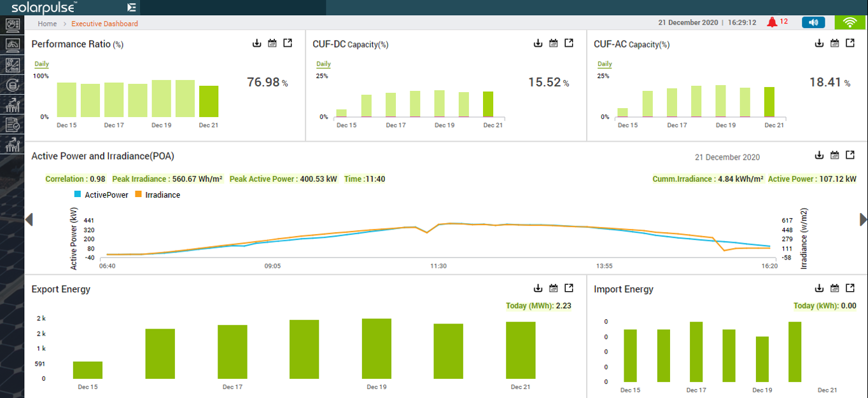Image resolution: width=868 pixels, height=398 pixels.
Task: Click the right arrow on the Active Power chart
Action: click(x=863, y=219)
